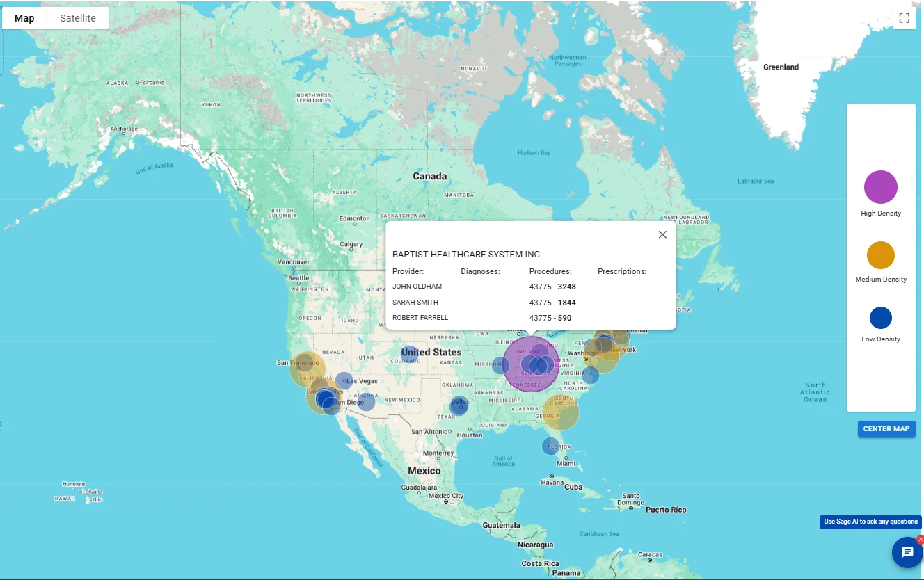This screenshot has height=580, width=924.
Task: Click the blue marker over Florida
Action: (x=551, y=446)
